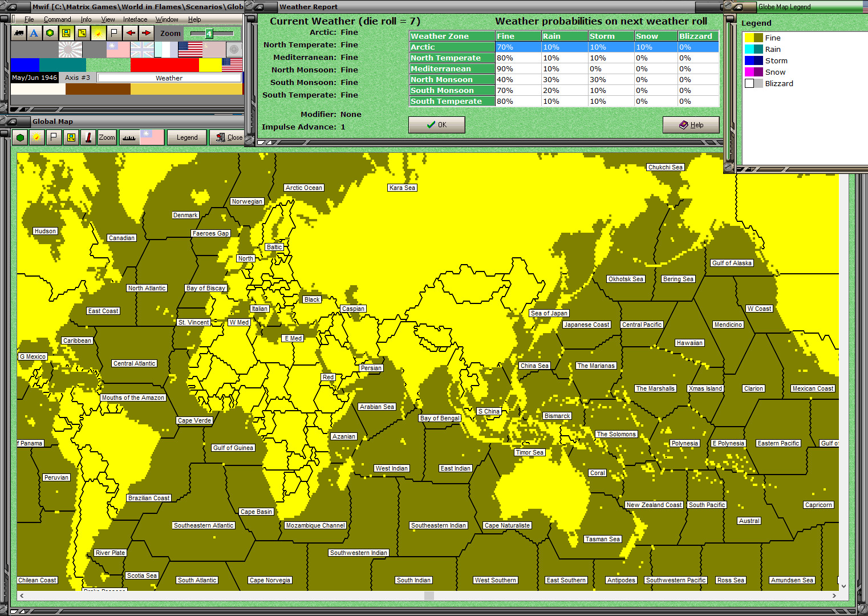Open the Info menu
Image resolution: width=868 pixels, height=616 pixels.
(x=86, y=19)
